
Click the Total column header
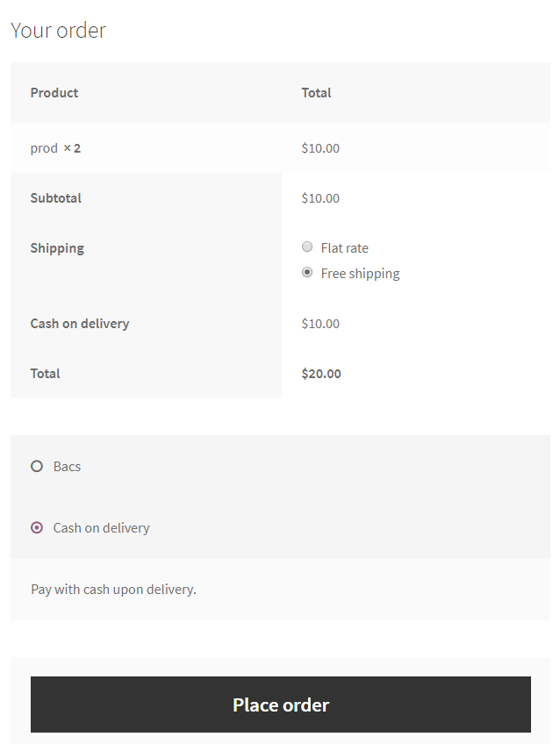tap(316, 93)
